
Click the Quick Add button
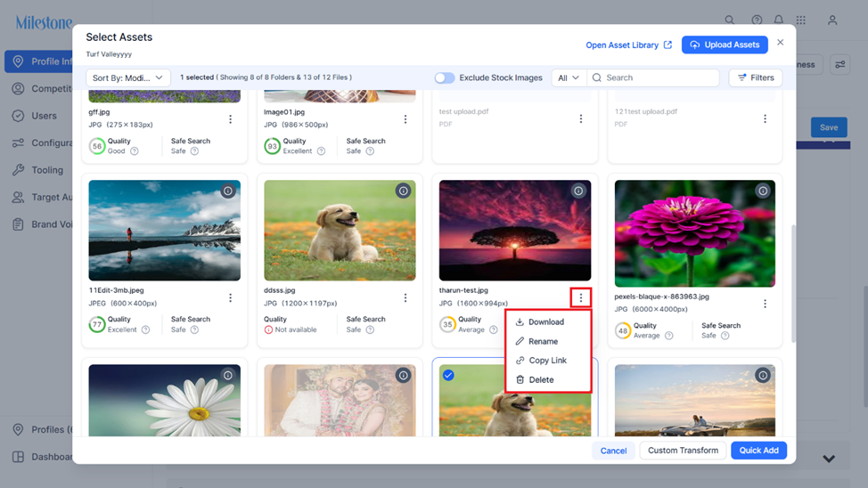click(x=759, y=451)
